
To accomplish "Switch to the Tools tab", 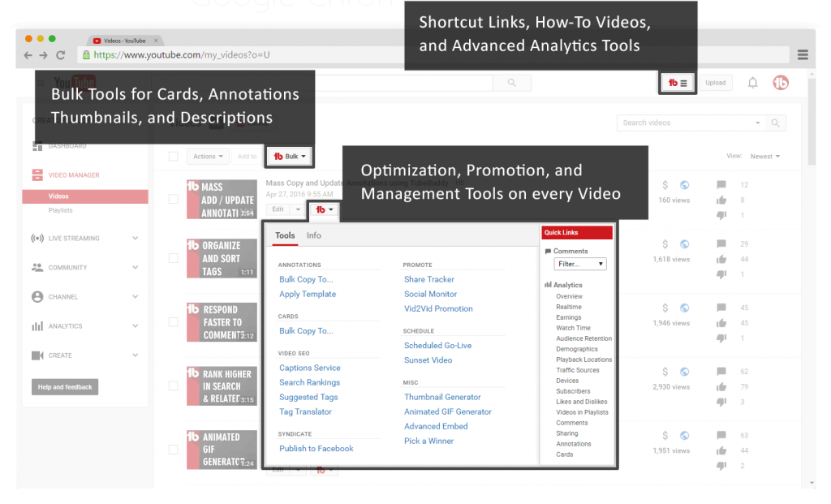I will pyautogui.click(x=285, y=235).
